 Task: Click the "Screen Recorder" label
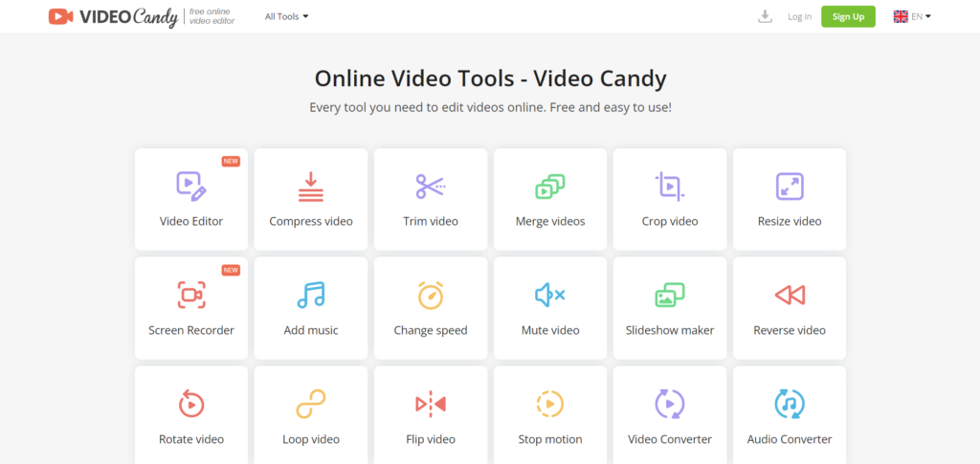[191, 330]
